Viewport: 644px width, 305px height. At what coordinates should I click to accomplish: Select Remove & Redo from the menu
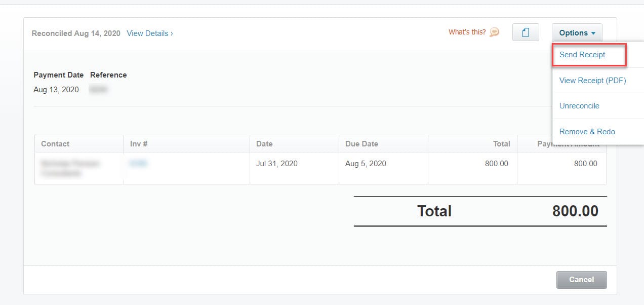(587, 131)
